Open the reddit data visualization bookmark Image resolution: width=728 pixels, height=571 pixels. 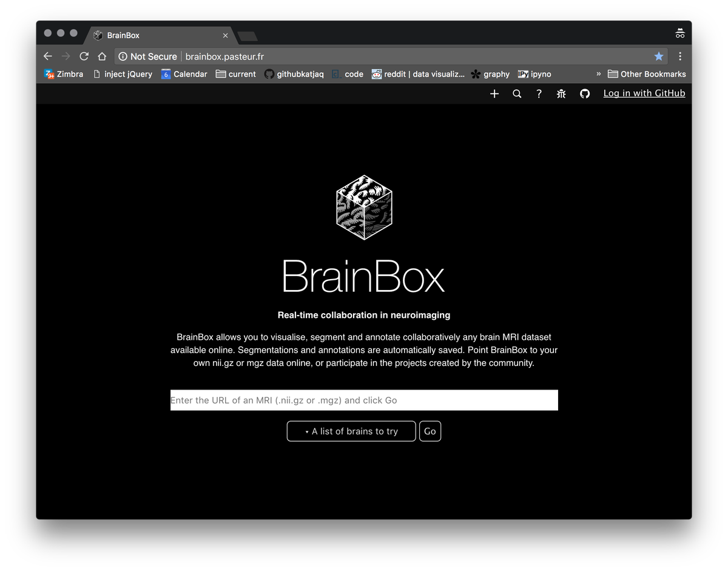[x=418, y=74]
